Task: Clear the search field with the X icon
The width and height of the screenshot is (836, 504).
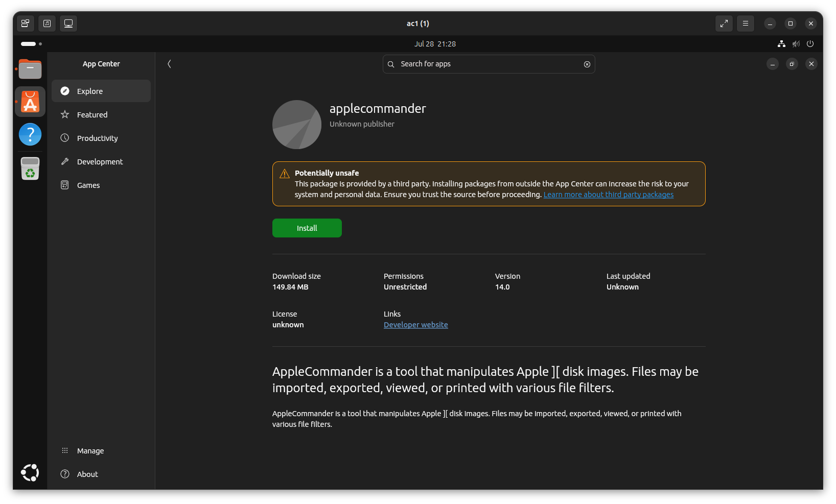Action: pos(587,64)
